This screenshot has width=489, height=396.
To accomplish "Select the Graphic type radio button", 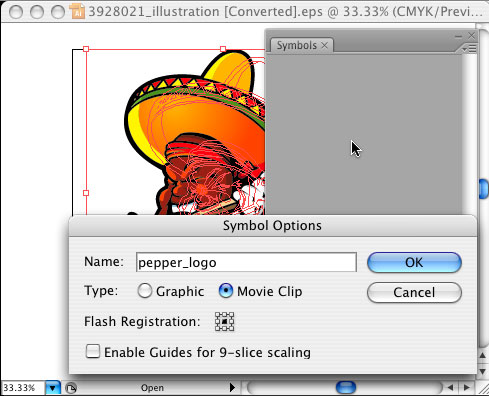I will (145, 291).
